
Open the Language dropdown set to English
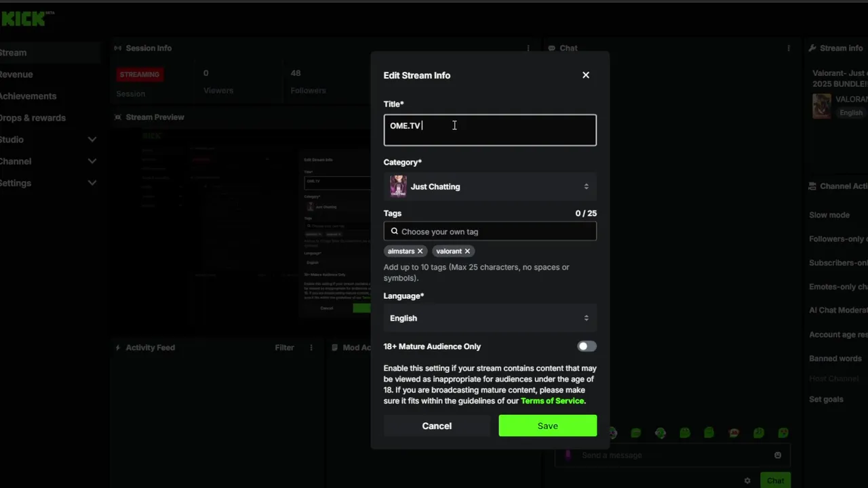click(490, 318)
